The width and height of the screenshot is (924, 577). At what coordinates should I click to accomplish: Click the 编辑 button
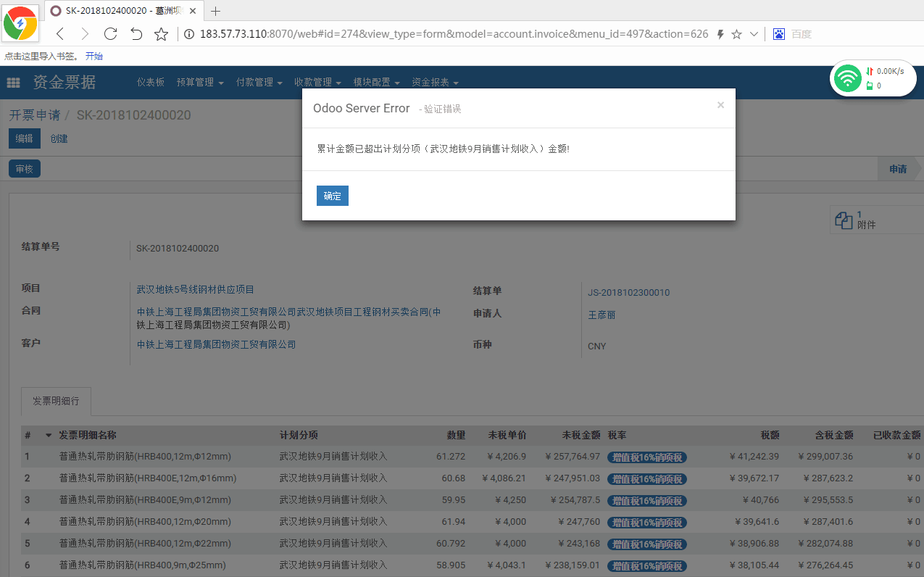(x=25, y=138)
